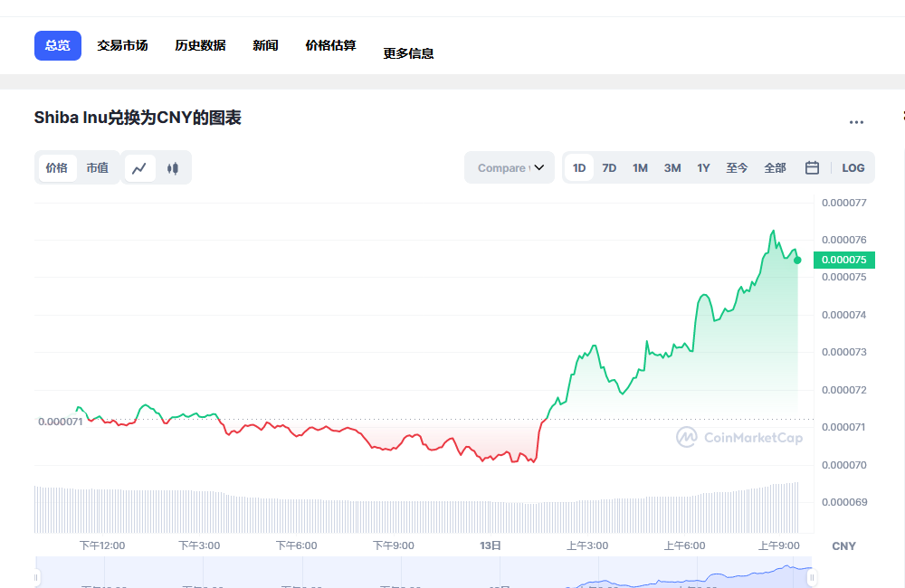This screenshot has width=905, height=588.
Task: Switch to the 交易市场 tab
Action: tap(123, 44)
